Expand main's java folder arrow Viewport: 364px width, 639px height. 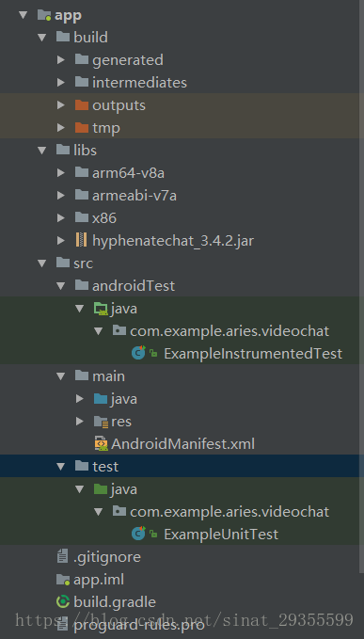click(80, 399)
